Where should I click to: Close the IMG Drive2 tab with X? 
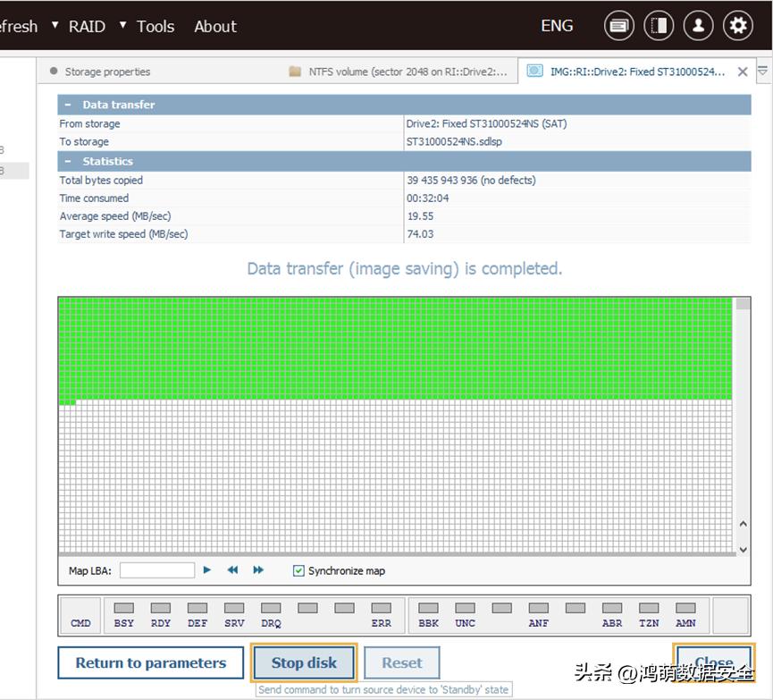tap(742, 72)
